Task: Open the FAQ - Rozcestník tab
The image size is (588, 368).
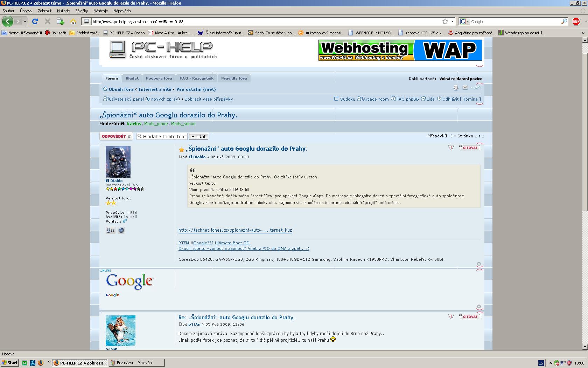Action: 196,78
